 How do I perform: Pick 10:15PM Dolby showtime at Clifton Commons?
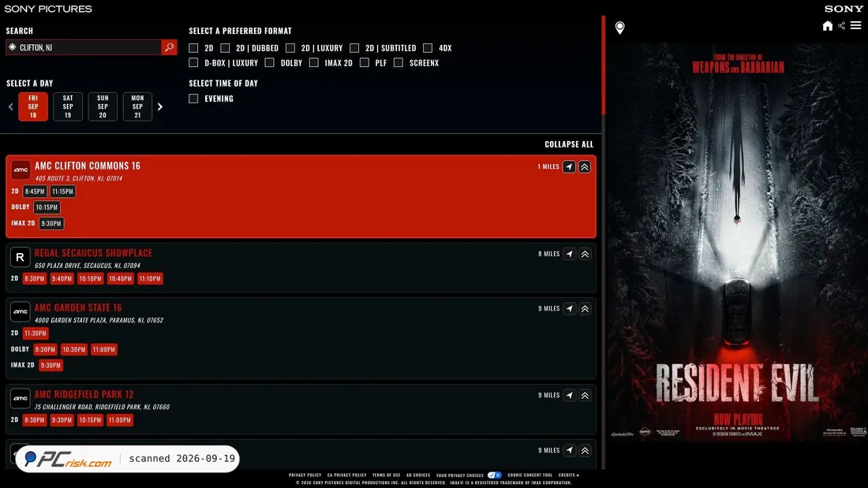click(x=47, y=207)
